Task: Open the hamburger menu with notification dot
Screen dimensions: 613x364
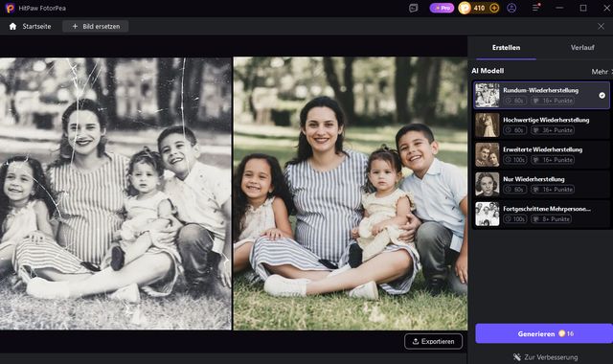Action: click(536, 8)
